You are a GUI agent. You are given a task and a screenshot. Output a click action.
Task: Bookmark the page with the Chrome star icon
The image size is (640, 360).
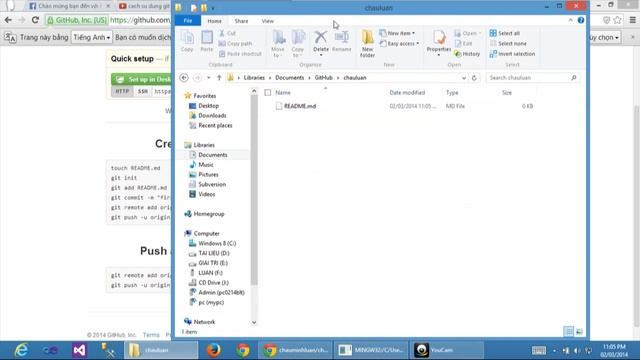[618, 20]
